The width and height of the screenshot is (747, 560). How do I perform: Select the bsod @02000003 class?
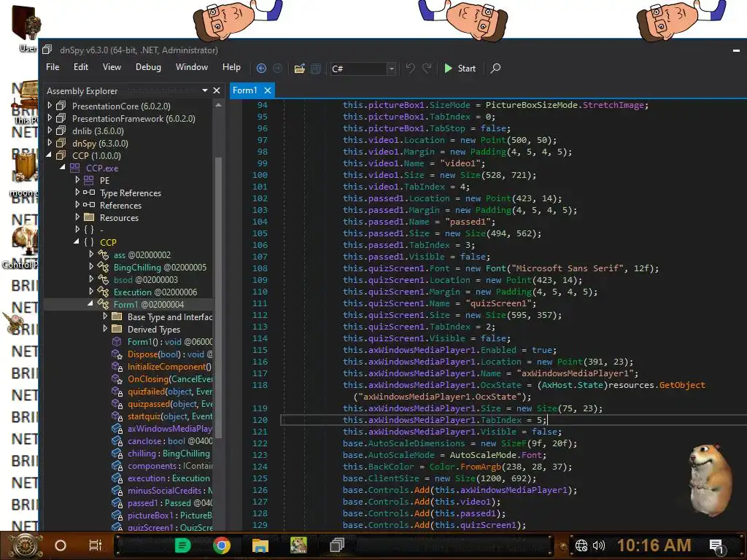(146, 279)
